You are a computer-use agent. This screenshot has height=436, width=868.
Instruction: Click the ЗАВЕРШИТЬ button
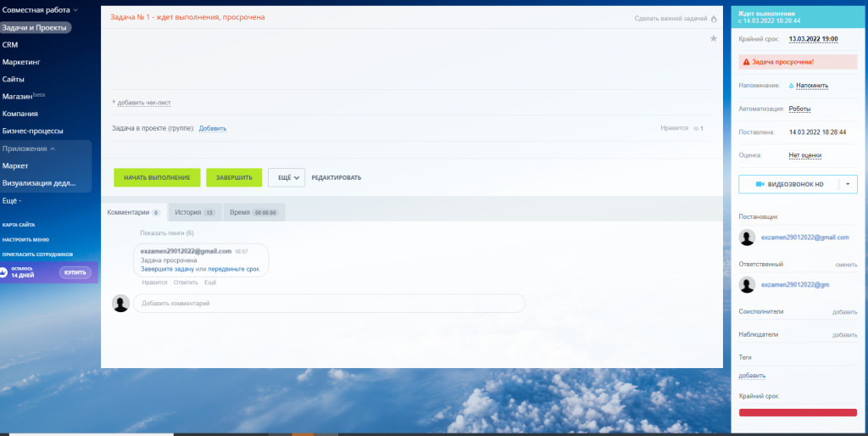[234, 178]
